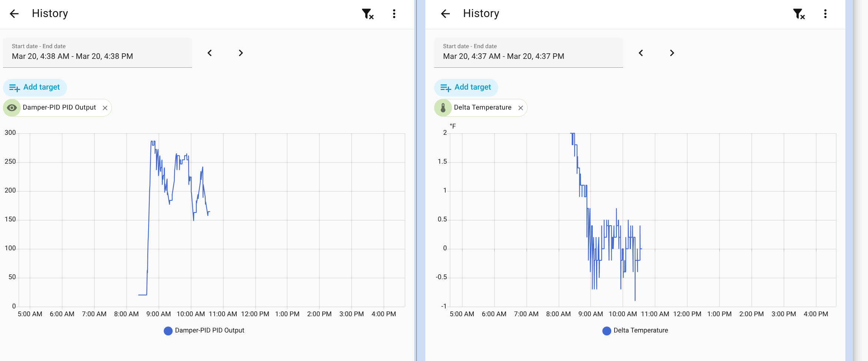Click the eye icon on Damper-PID chip
Viewport: 868px width, 361px height.
[x=12, y=108]
